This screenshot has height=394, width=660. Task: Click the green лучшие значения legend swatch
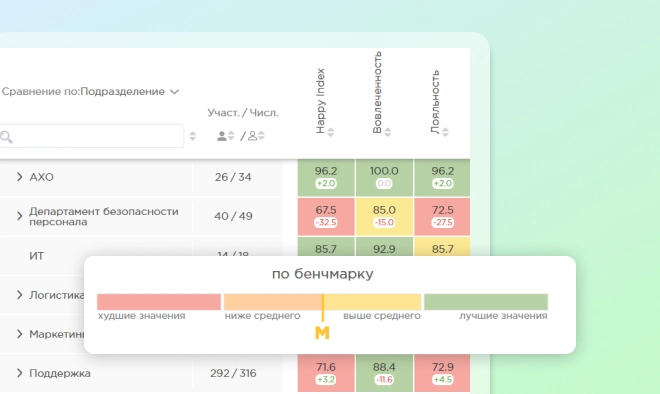pyautogui.click(x=486, y=302)
